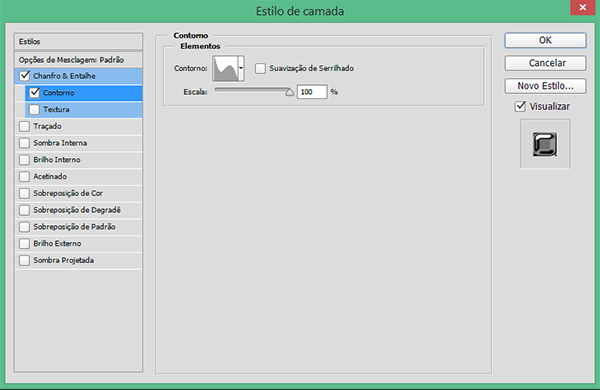Select Sobreposição de Padrão label
Viewport: 600px width, 390px height.
(x=74, y=227)
